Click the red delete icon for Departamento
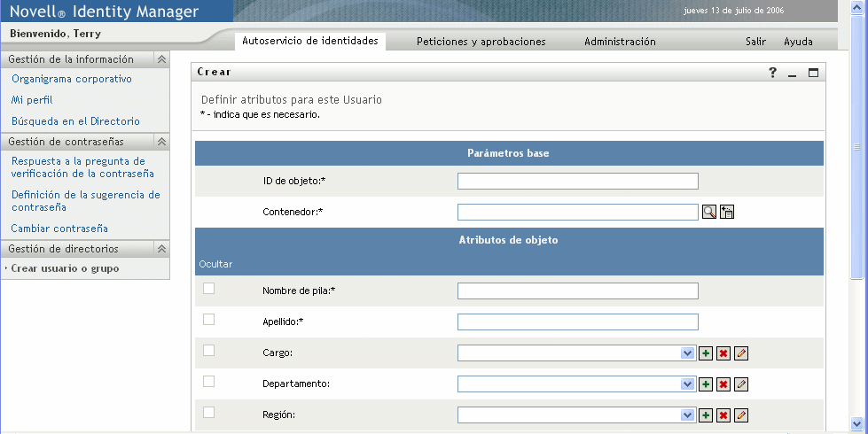 coord(723,384)
